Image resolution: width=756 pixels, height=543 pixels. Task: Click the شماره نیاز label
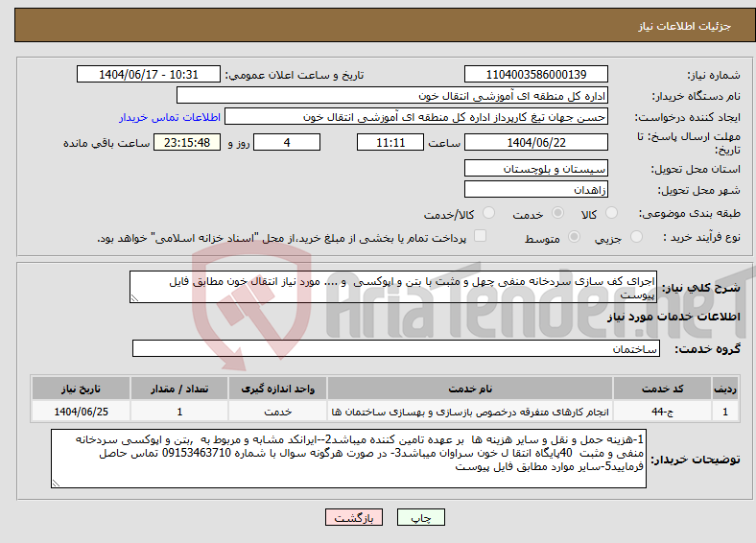coord(714,75)
